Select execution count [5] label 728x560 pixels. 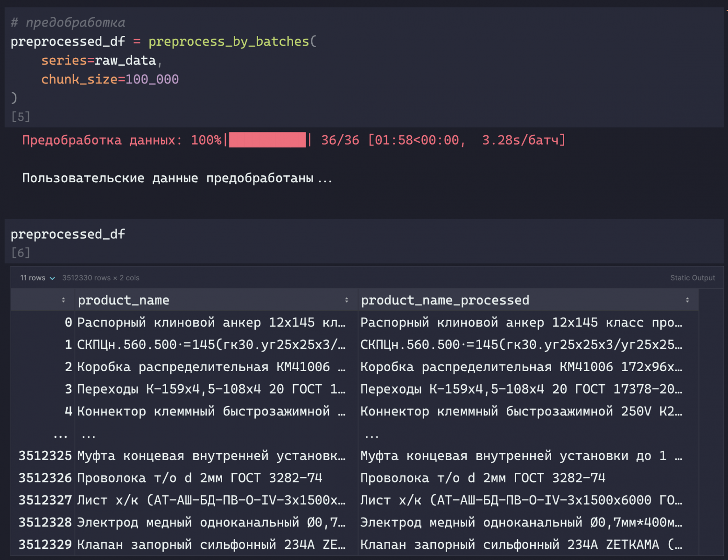(21, 117)
